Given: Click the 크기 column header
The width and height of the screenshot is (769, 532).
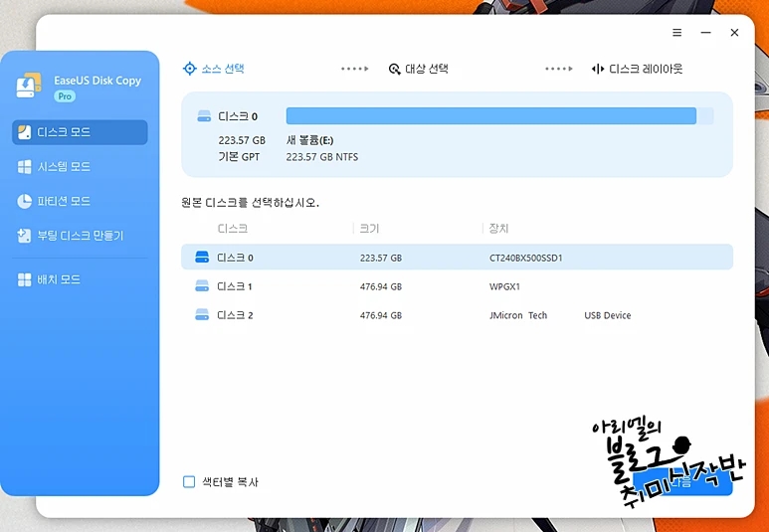Looking at the screenshot, I should pyautogui.click(x=369, y=229).
